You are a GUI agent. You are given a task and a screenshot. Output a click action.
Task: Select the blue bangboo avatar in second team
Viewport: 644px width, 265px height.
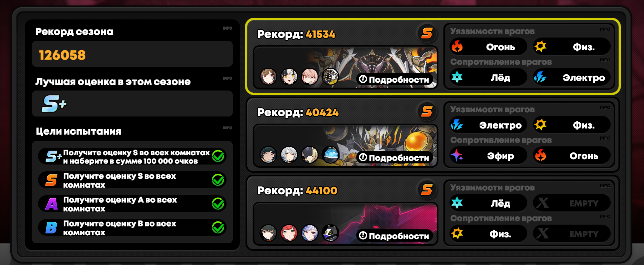pos(331,155)
